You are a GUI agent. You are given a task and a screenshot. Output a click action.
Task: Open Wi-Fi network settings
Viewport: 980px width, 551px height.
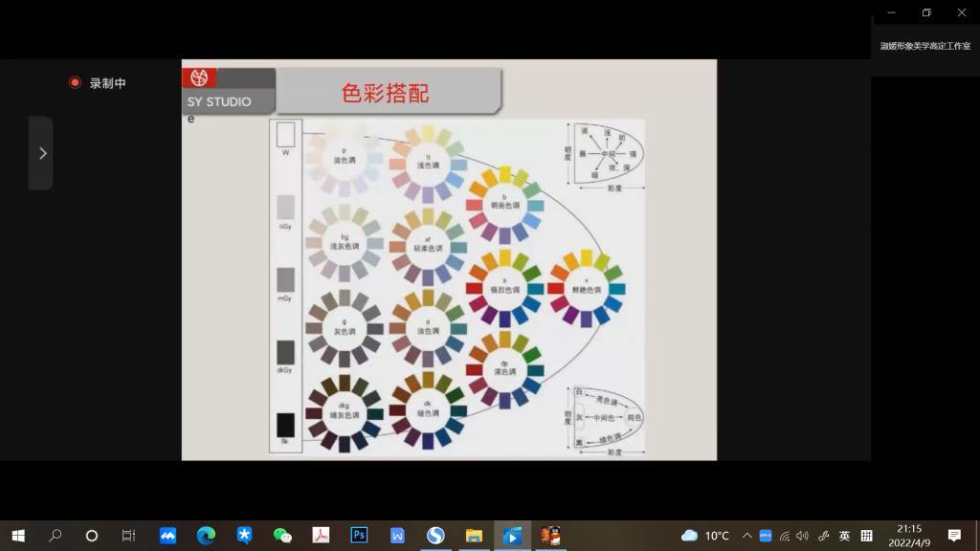click(x=785, y=536)
